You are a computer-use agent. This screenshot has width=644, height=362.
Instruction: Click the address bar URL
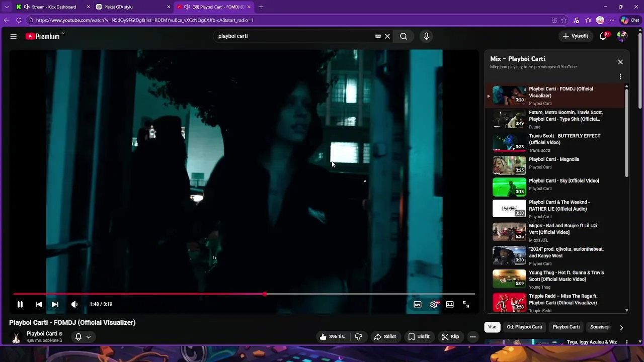[145, 20]
